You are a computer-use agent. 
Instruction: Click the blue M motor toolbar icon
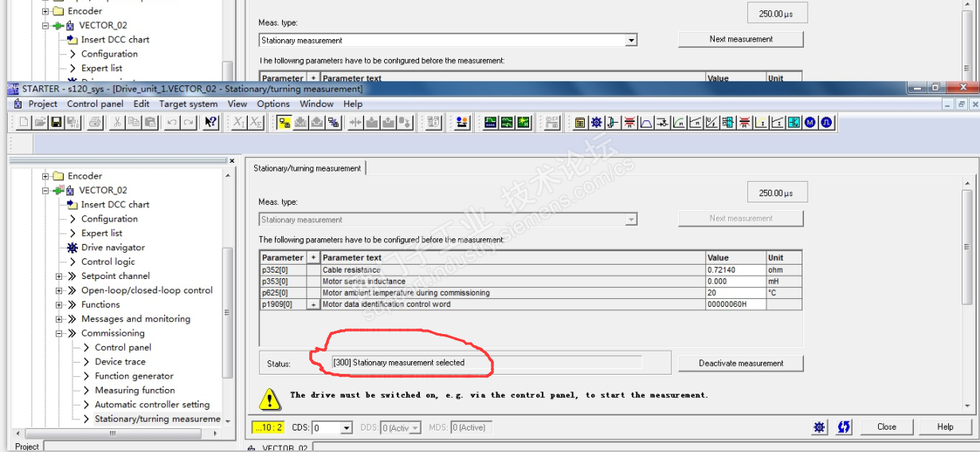[x=809, y=122]
